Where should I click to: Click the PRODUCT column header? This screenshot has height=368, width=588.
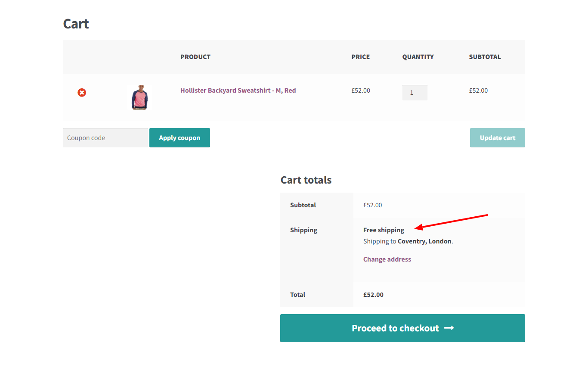click(195, 56)
